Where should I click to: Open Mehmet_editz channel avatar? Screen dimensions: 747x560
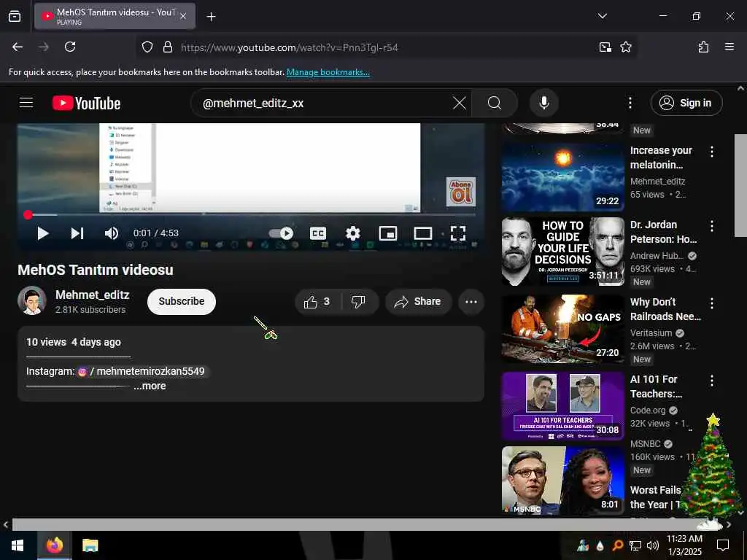pos(32,301)
